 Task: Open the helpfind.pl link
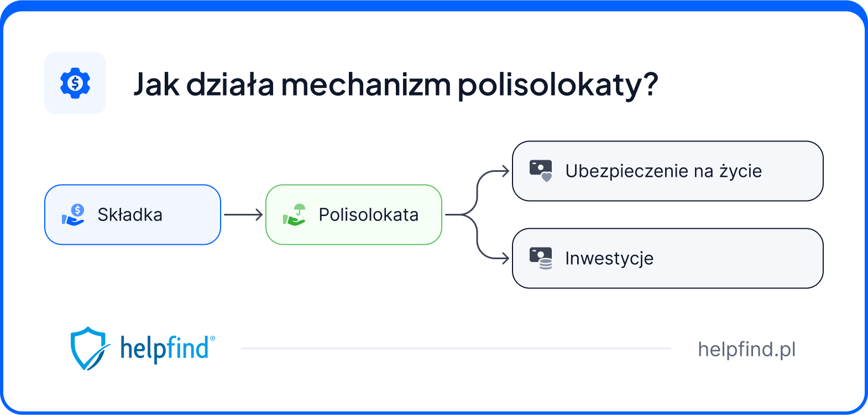coord(746,349)
